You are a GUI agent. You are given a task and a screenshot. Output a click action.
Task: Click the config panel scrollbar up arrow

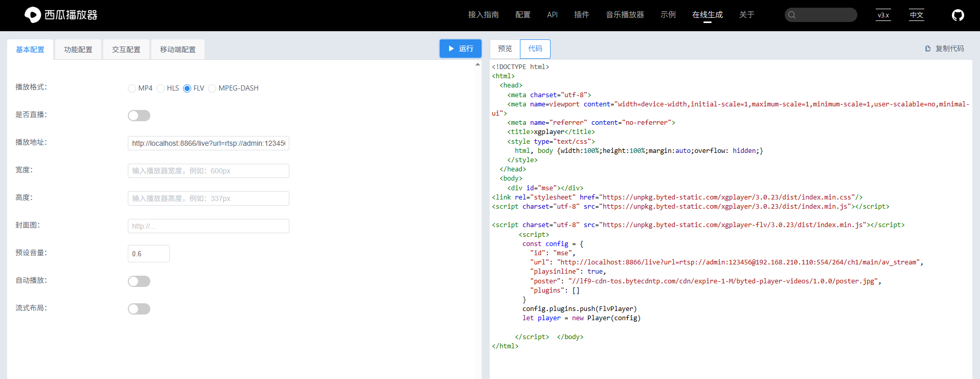pyautogui.click(x=478, y=64)
